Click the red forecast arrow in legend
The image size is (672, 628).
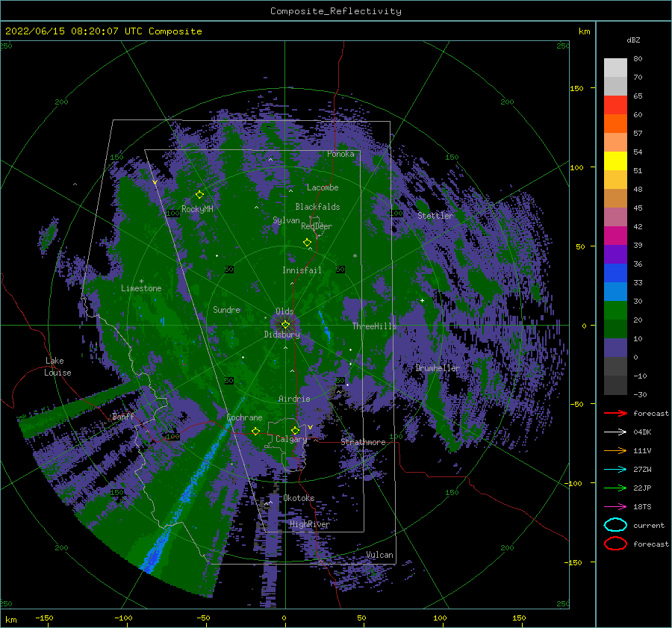[615, 413]
